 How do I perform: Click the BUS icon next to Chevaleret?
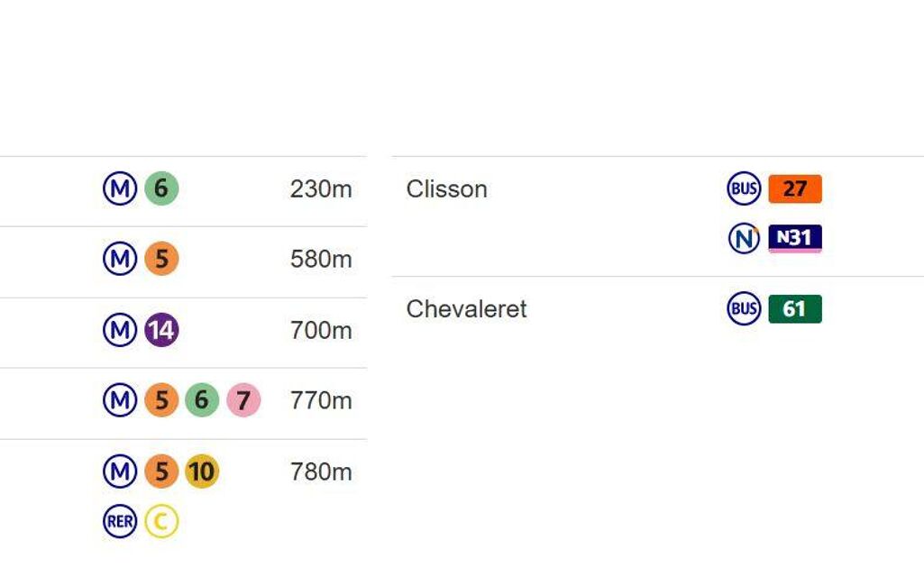pos(744,309)
